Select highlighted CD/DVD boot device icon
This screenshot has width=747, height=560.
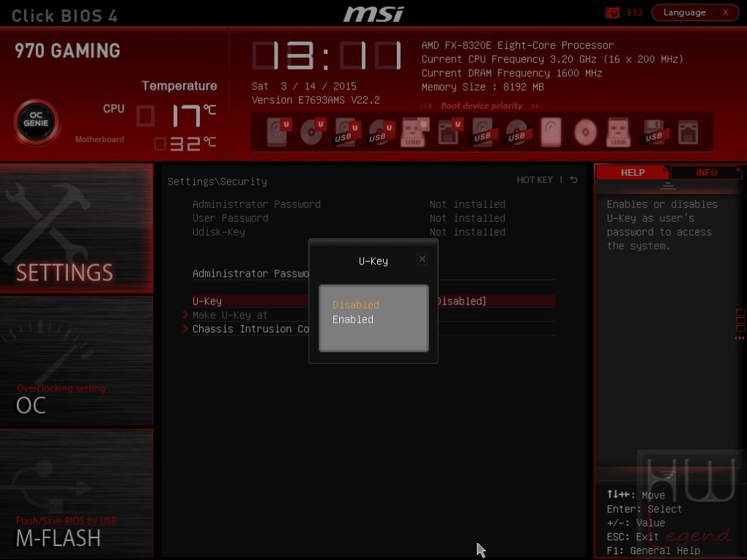(585, 132)
